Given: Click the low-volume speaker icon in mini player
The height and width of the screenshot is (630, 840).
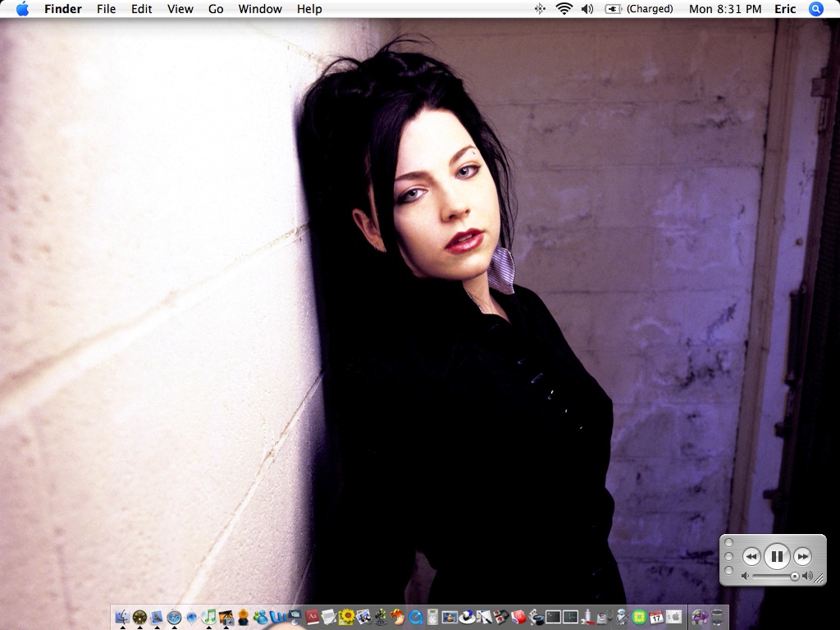Looking at the screenshot, I should click(x=745, y=577).
